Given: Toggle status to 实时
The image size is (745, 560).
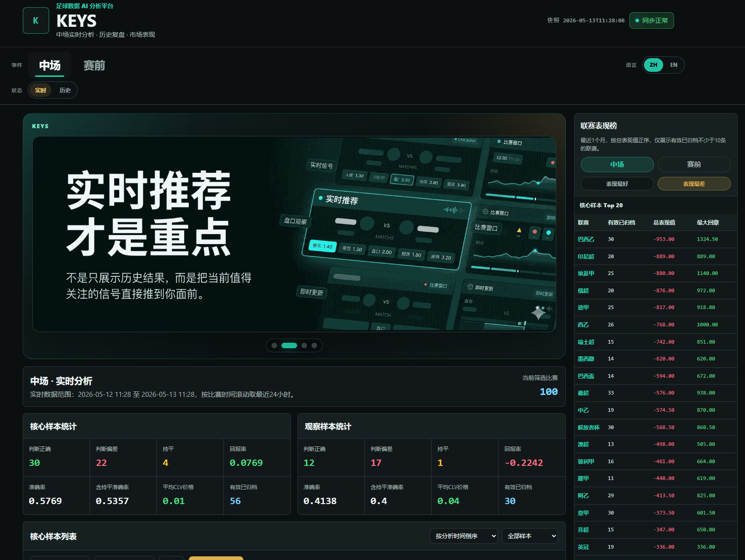Looking at the screenshot, I should [x=40, y=90].
